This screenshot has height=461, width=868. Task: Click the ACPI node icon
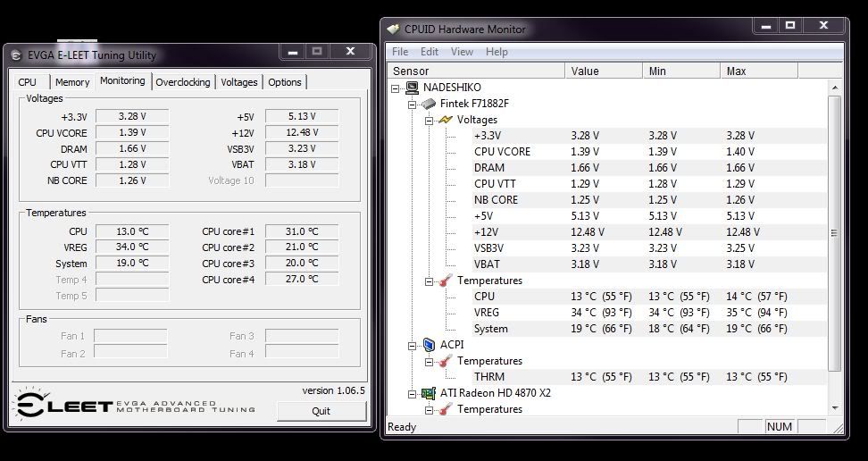click(430, 345)
